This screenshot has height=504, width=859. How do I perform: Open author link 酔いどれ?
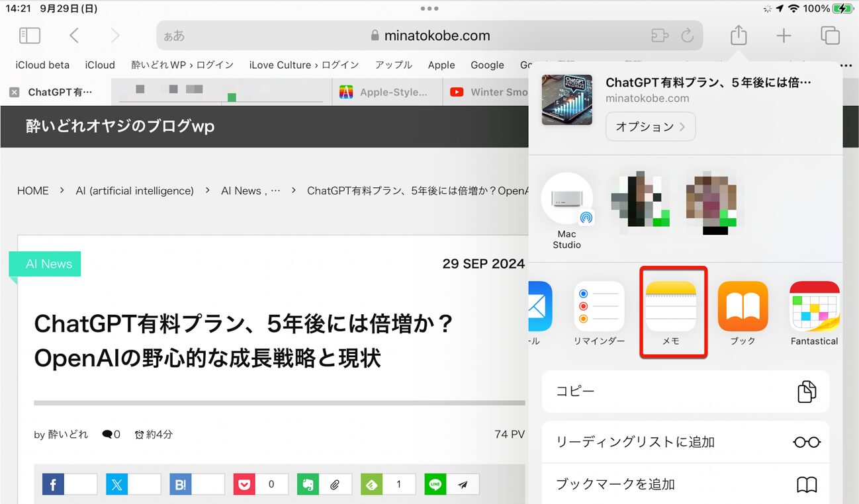(68, 435)
